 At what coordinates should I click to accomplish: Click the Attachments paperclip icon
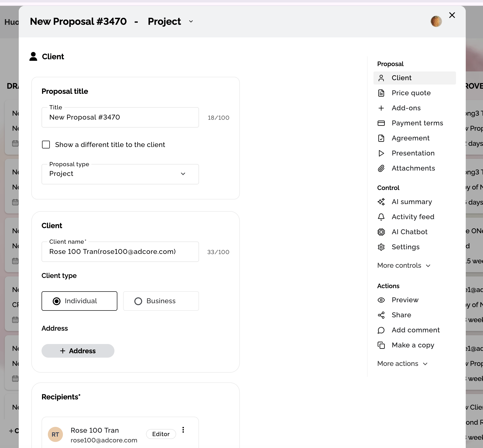381,168
